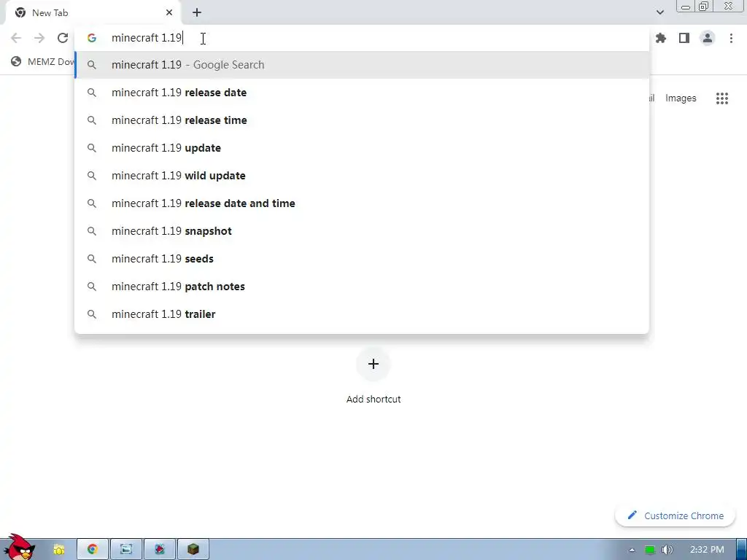Choose suggestion minecraft 1.19 release date

click(362, 93)
